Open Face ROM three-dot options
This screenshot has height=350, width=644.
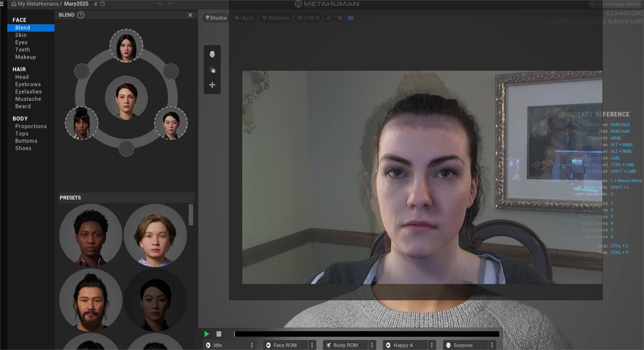tap(312, 345)
